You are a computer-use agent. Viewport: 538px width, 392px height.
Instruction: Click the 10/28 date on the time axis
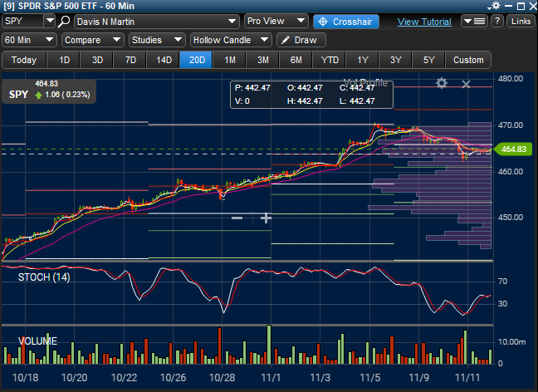click(222, 378)
